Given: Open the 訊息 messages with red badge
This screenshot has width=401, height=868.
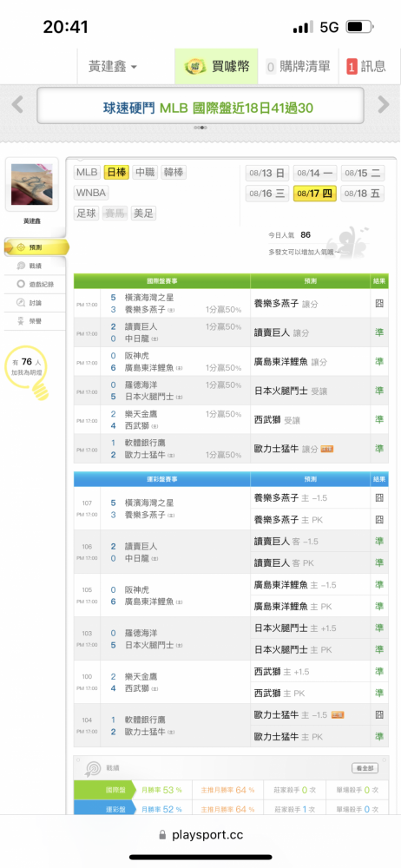Looking at the screenshot, I should pos(366,67).
